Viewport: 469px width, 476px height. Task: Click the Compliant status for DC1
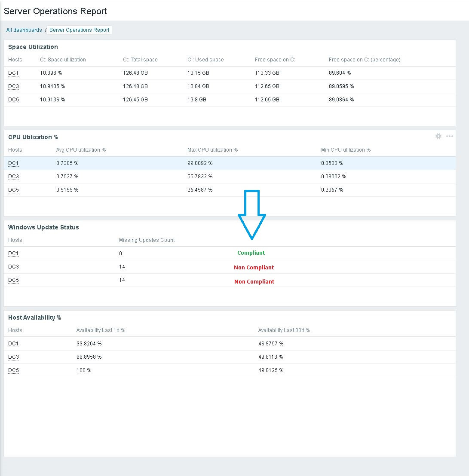click(x=251, y=253)
